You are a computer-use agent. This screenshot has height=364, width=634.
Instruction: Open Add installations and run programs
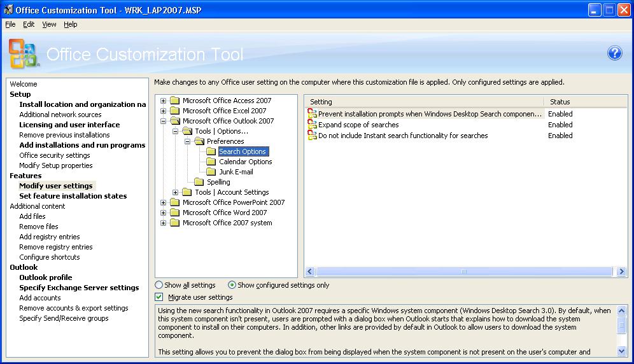(82, 145)
